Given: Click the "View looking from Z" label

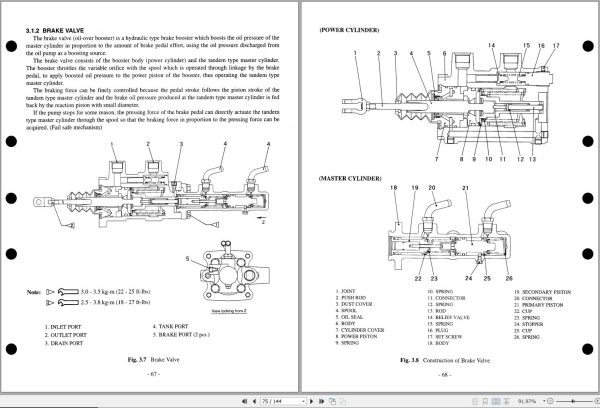Looking at the screenshot, I should 229,311.
